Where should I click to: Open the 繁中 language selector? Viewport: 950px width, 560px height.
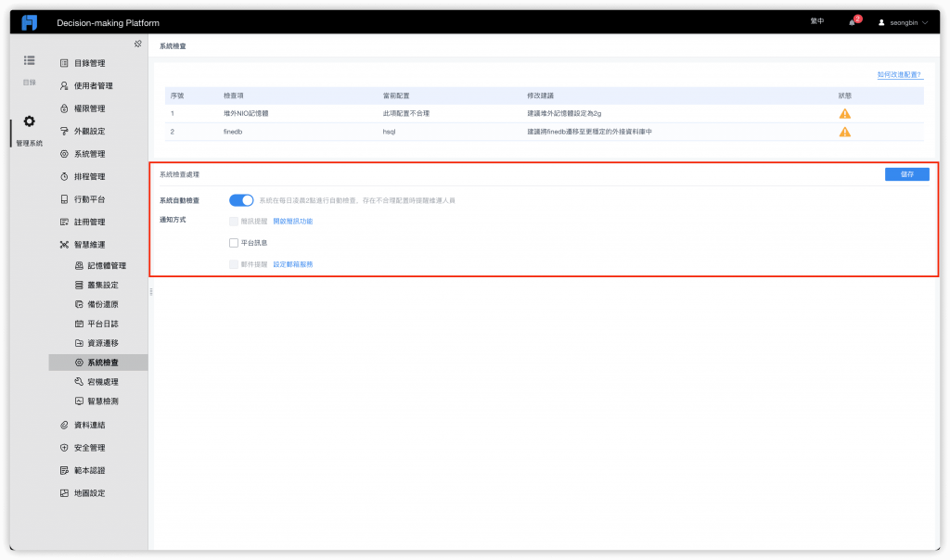(817, 22)
